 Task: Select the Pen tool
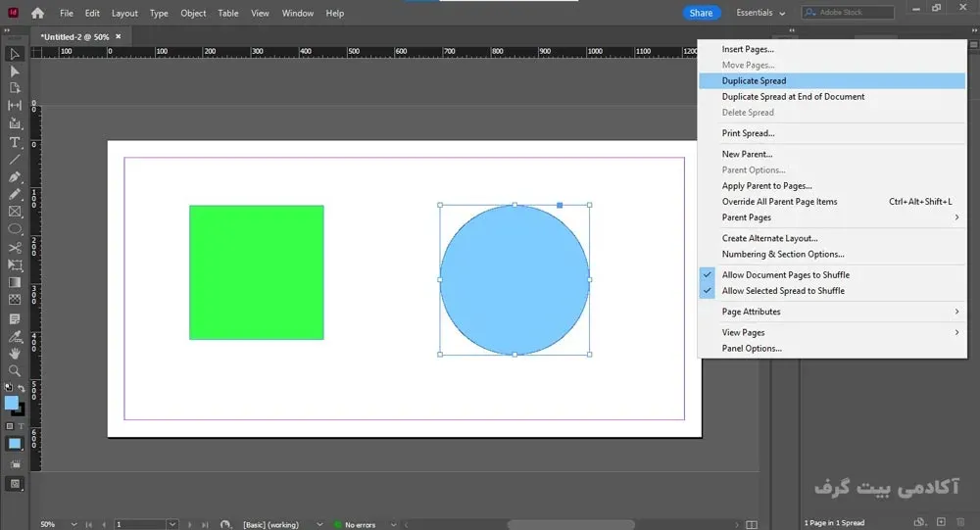point(15,177)
